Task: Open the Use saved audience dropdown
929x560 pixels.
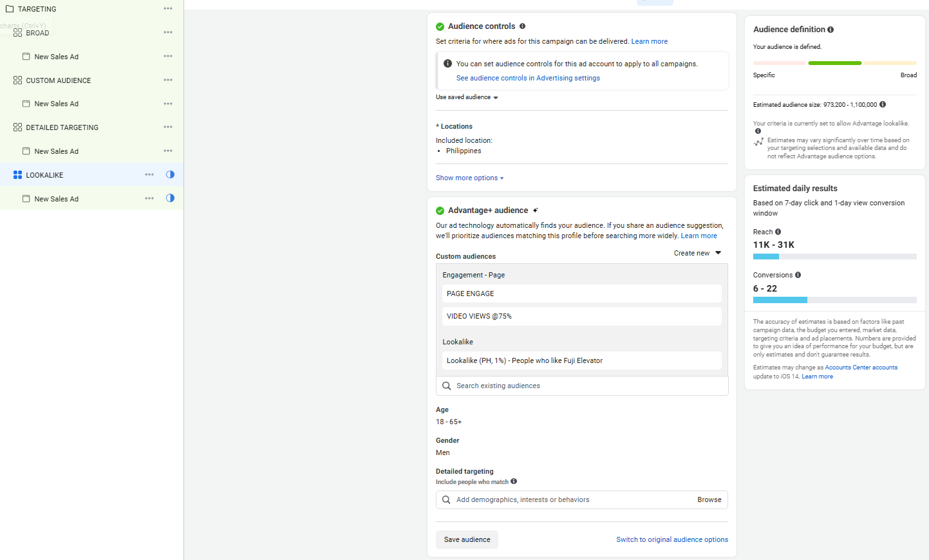Action: [467, 97]
